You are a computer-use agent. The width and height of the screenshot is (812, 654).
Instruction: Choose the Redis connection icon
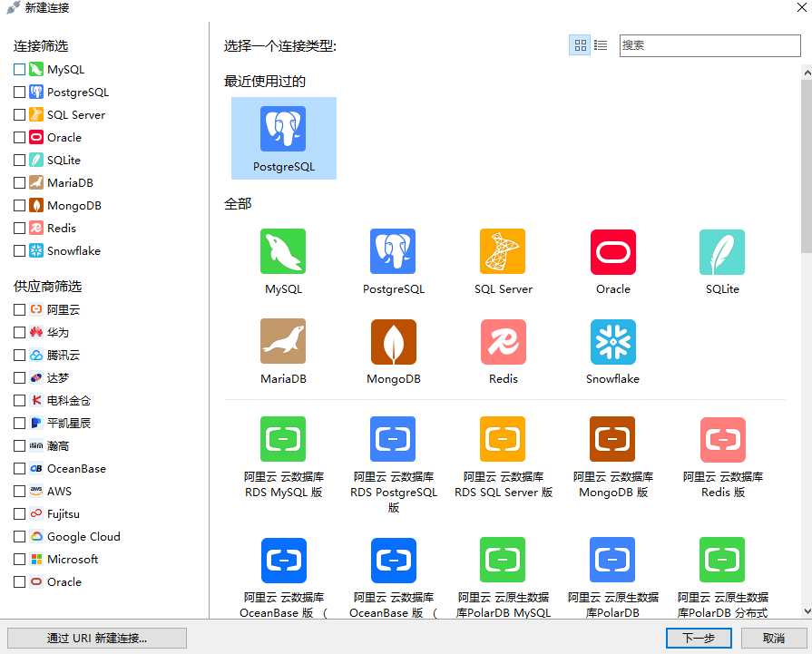click(x=503, y=342)
